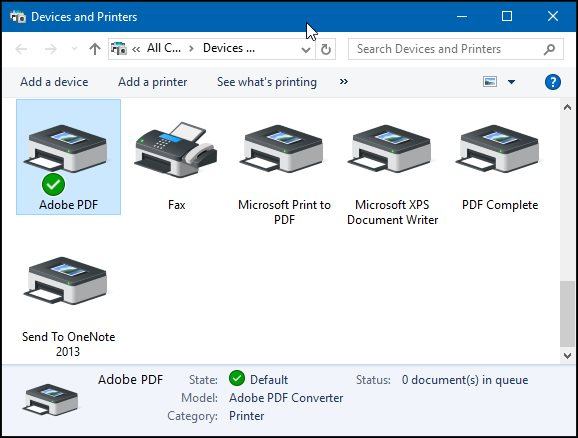Image resolution: width=578 pixels, height=438 pixels.
Task: Click Add a device
Action: (x=54, y=82)
